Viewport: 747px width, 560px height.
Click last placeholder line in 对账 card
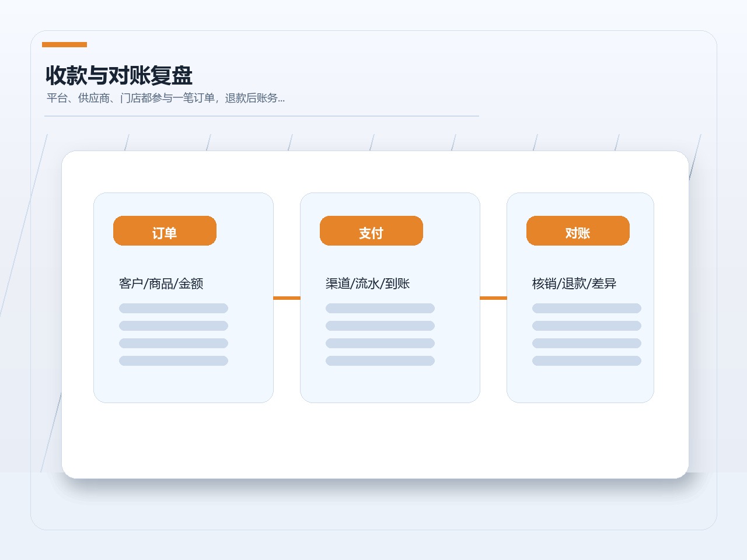coord(587,360)
